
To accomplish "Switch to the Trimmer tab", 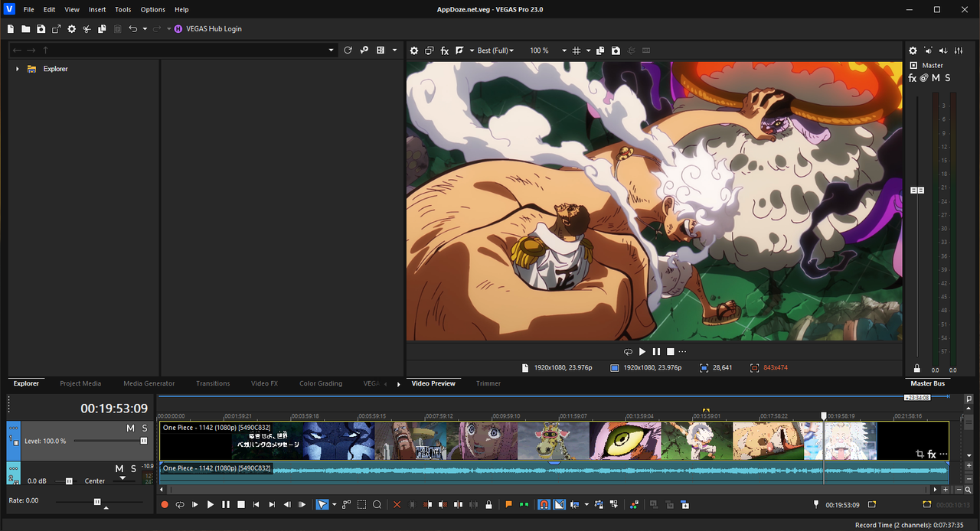I will coord(488,383).
